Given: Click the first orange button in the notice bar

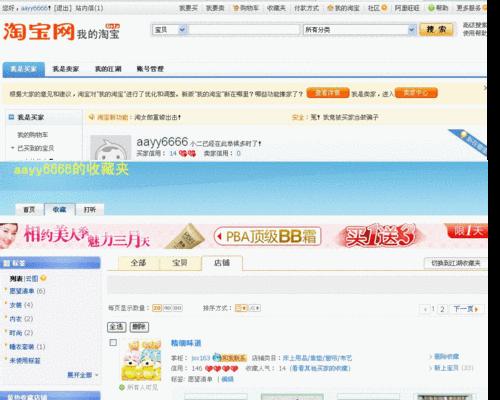Looking at the screenshot, I should coord(328,93).
